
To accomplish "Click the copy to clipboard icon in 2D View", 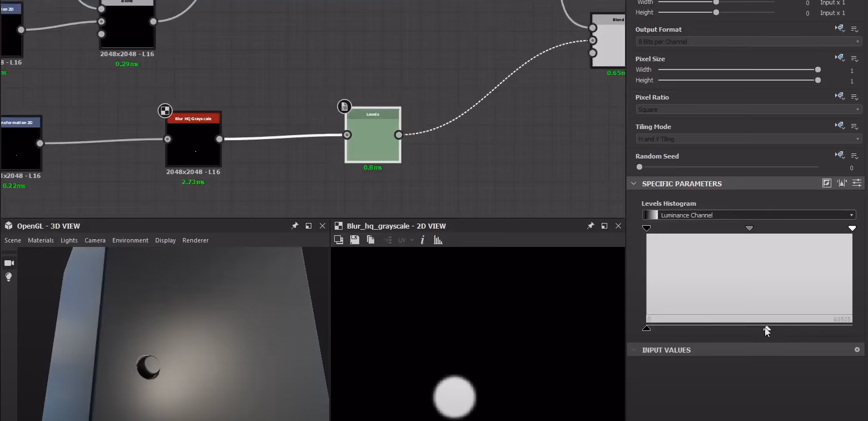I will (x=371, y=240).
